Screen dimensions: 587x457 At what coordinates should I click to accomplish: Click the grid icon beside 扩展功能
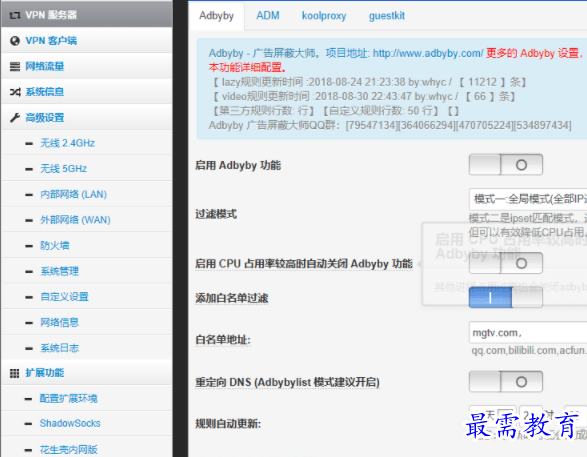[15, 373]
